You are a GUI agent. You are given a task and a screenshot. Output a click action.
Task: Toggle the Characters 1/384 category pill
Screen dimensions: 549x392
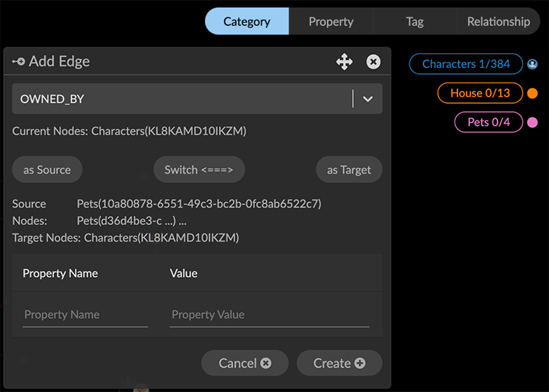coord(466,64)
